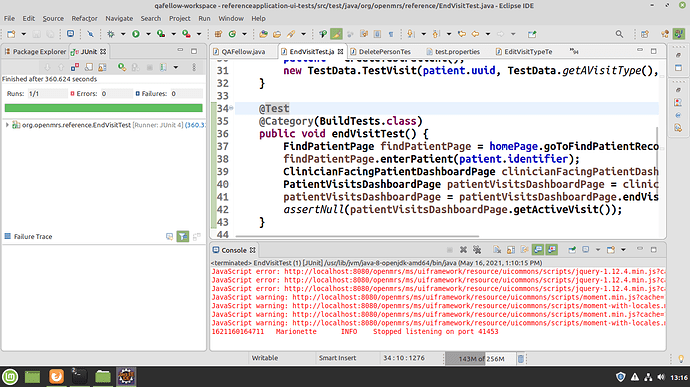Open the test.properties editor tab
The height and width of the screenshot is (387, 690).
pos(454,52)
